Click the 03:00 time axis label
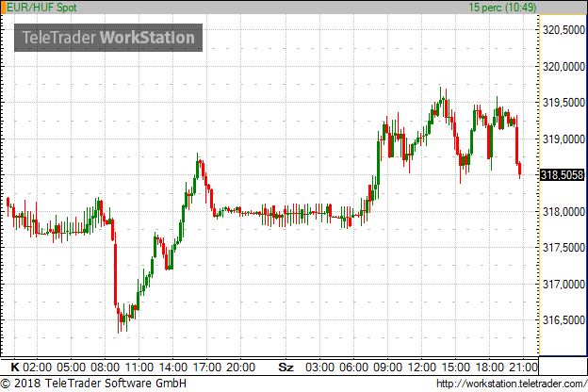The image size is (588, 392). click(x=319, y=367)
